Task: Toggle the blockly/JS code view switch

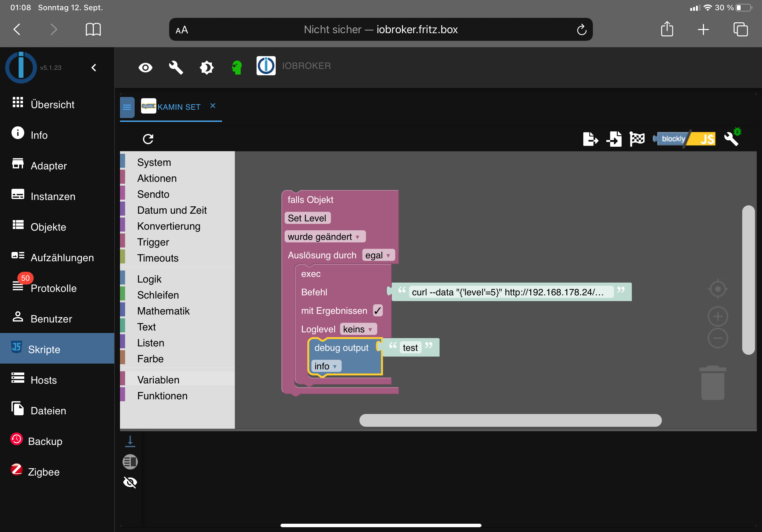Action: click(685, 139)
